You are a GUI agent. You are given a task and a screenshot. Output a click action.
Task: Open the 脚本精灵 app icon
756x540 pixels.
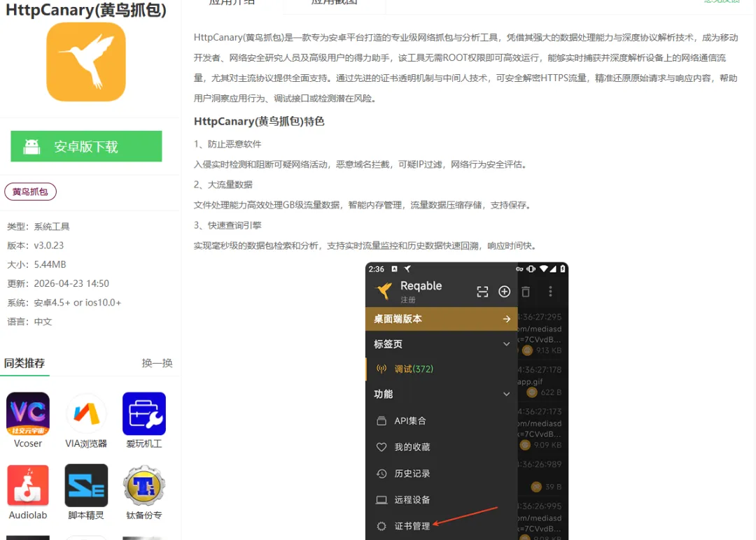pos(86,485)
